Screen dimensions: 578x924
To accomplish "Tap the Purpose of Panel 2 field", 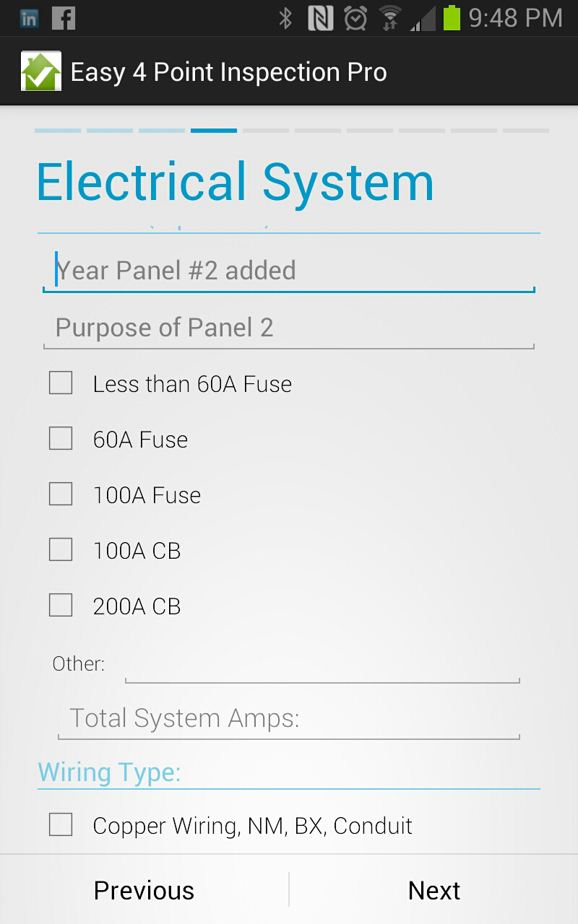I will (x=289, y=328).
